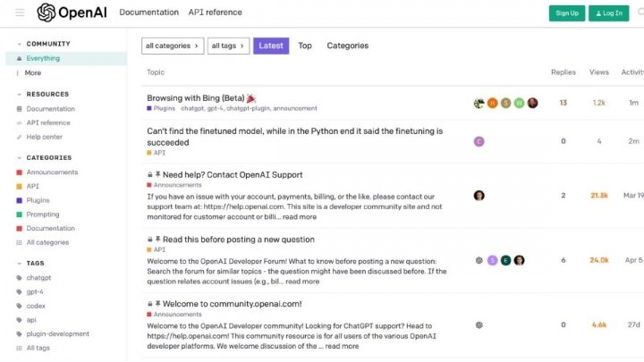Open Documentation in the top navigation
Screen dimensions: 644x362
(149, 13)
